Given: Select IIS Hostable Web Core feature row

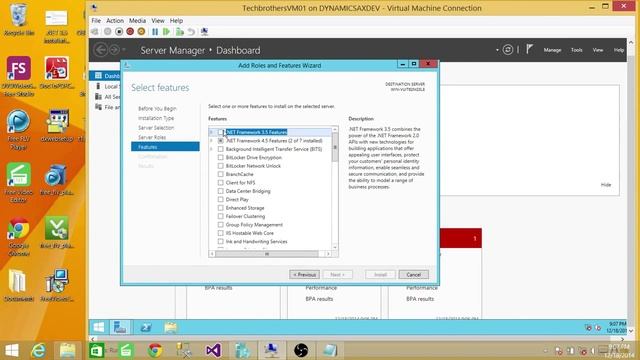Looking at the screenshot, I should tap(249, 233).
